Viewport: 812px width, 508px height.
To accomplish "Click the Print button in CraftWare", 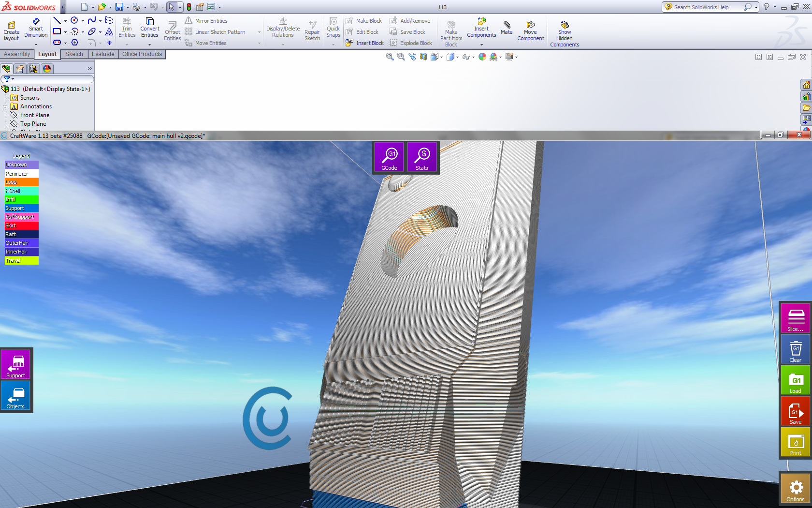I will point(796,442).
